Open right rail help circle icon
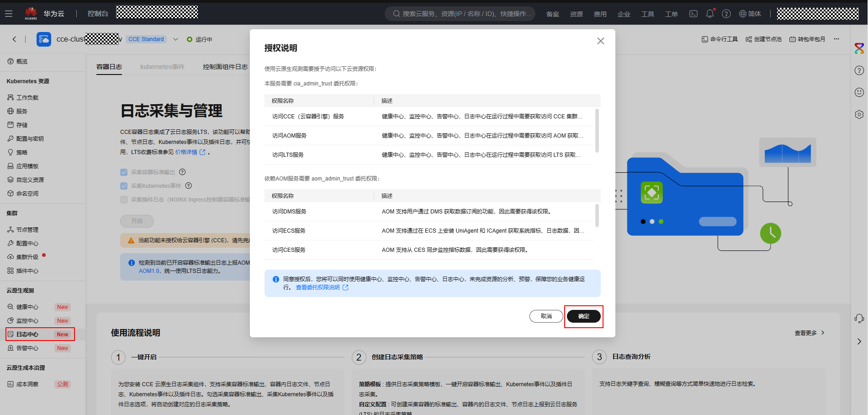Screen dimensions: 868x415 click(859, 70)
